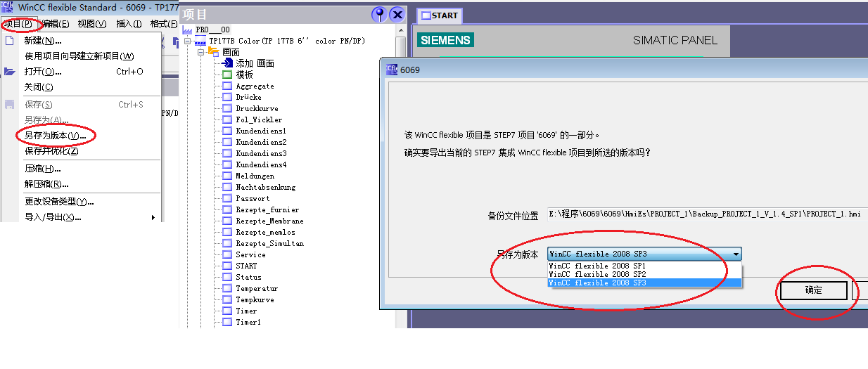Click the pin icon in the 项目 panel header
The height and width of the screenshot is (369, 868).
(x=379, y=14)
